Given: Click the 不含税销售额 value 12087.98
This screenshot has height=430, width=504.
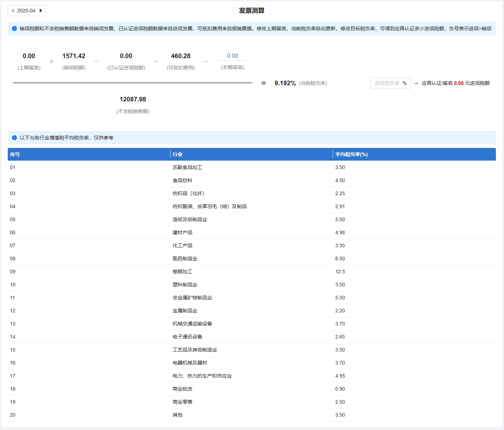Looking at the screenshot, I should point(133,99).
